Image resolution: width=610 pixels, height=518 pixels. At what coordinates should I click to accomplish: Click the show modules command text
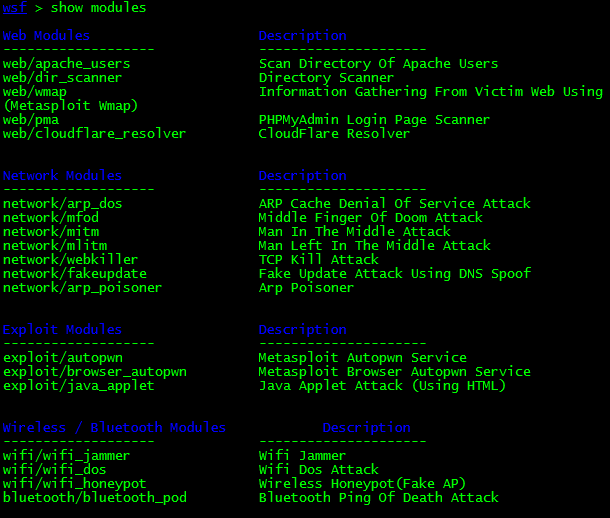[98, 7]
